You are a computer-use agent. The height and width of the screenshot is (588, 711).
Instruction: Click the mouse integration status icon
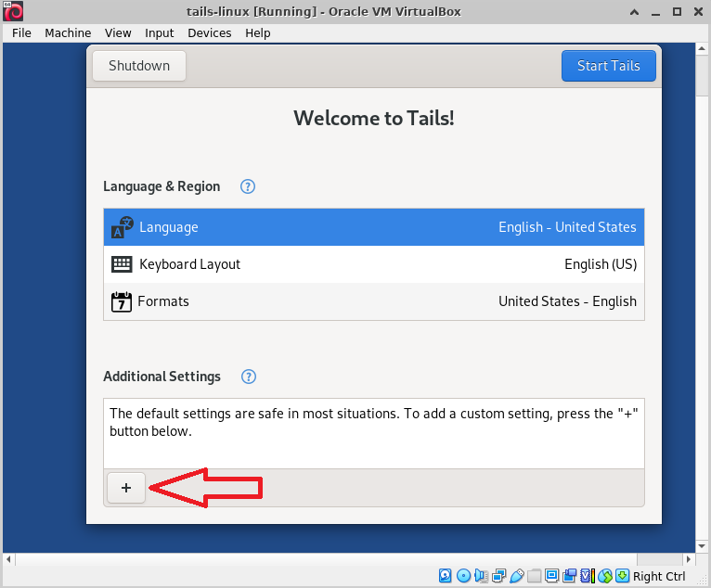605,576
